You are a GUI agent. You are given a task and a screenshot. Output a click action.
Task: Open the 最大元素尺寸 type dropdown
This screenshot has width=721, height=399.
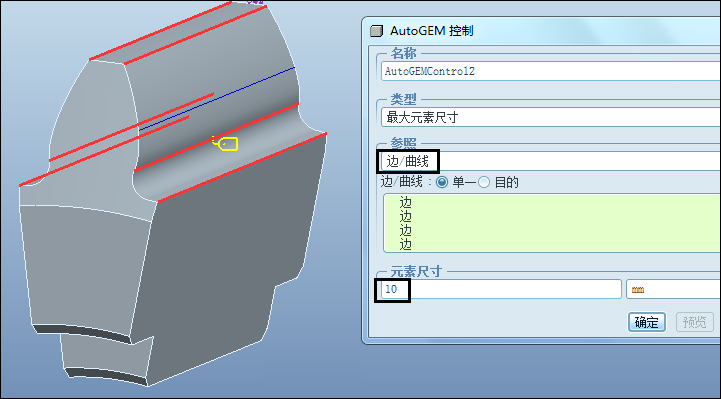551,117
